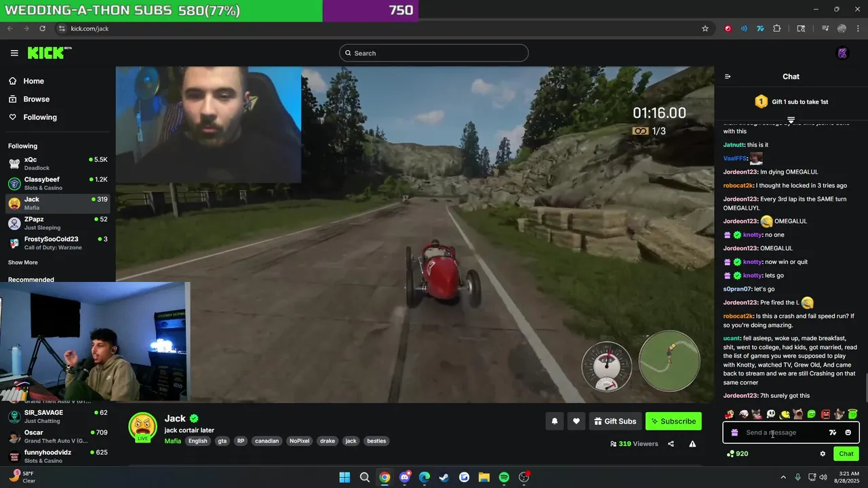Image resolution: width=868 pixels, height=488 pixels.
Task: Click the besties tag
Action: (376, 441)
